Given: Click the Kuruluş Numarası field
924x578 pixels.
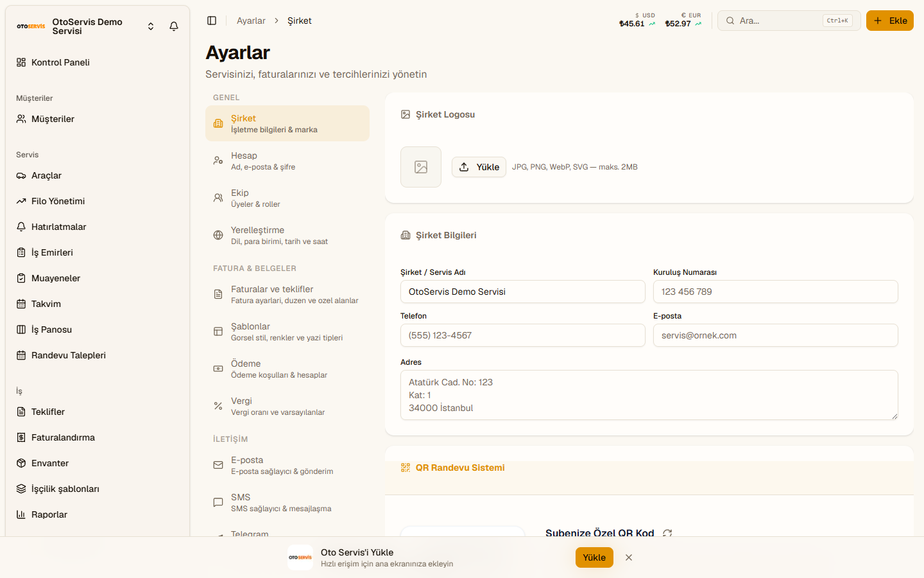Looking at the screenshot, I should [775, 292].
